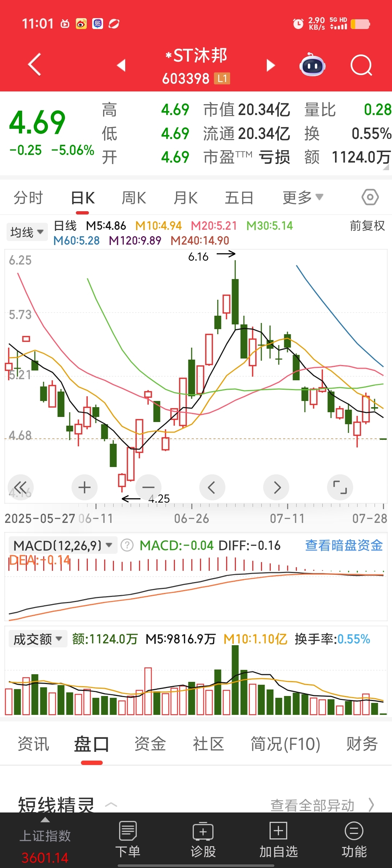This screenshot has width=392, height=868.
Task: Open the 社区 community tab
Action: [x=208, y=744]
